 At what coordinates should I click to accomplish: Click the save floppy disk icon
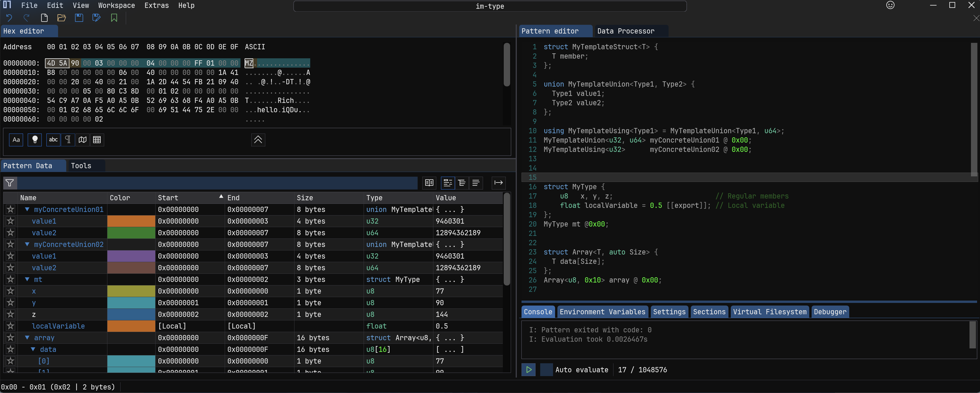coord(79,18)
